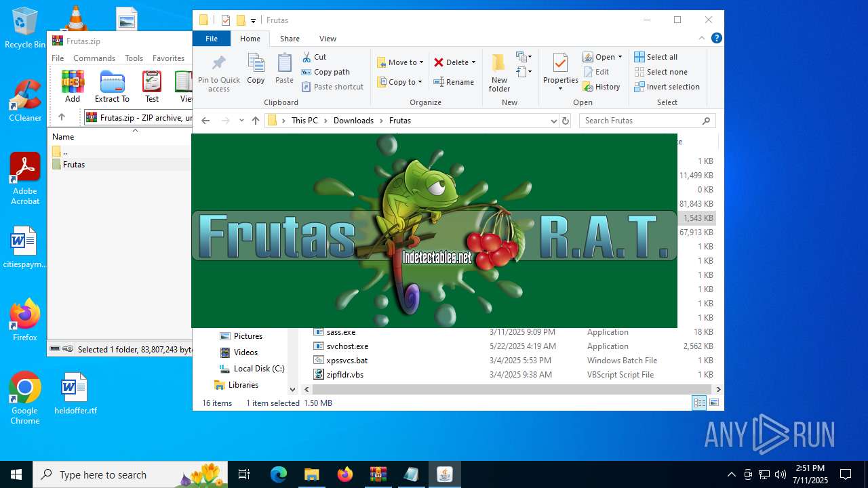Click Extract To in WinRAR toolbar
The width and height of the screenshot is (868, 488).
[112, 86]
